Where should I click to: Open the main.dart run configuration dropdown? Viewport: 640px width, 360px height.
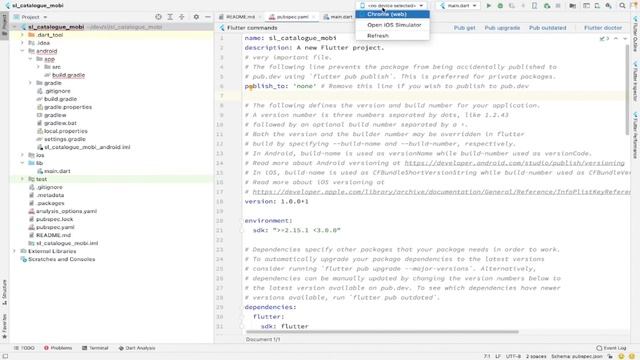[x=458, y=6]
